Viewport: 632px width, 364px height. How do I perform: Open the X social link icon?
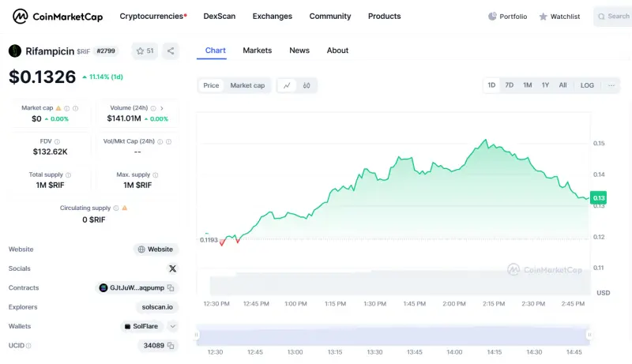click(x=172, y=268)
